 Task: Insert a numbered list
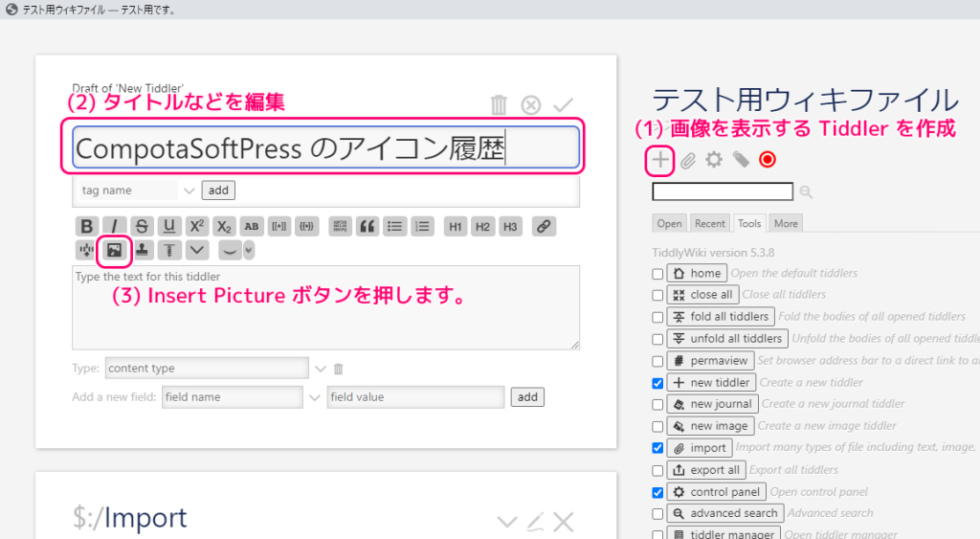coord(422,226)
